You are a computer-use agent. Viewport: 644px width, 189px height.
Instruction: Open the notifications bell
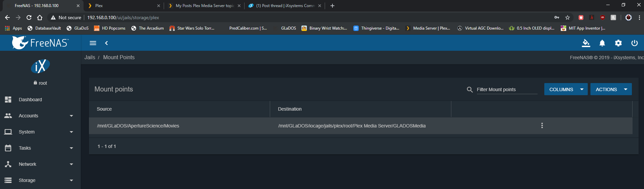click(x=602, y=43)
